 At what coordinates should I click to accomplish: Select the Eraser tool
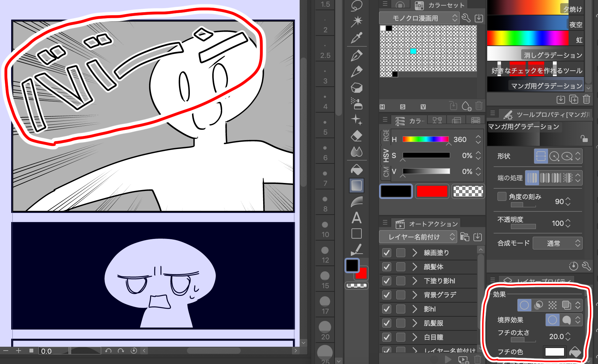click(x=356, y=136)
